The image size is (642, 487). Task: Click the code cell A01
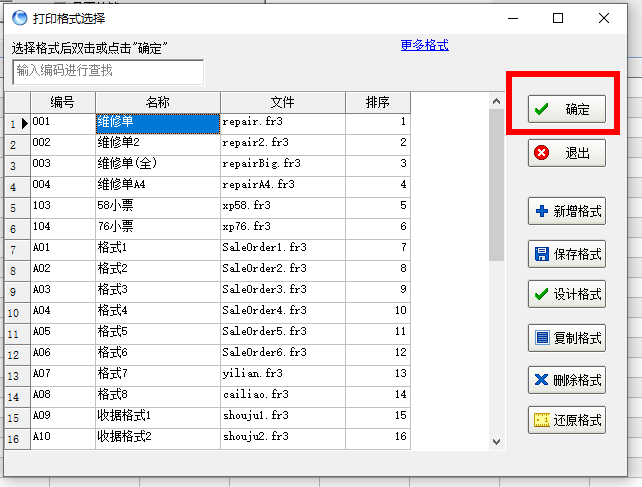coord(63,250)
